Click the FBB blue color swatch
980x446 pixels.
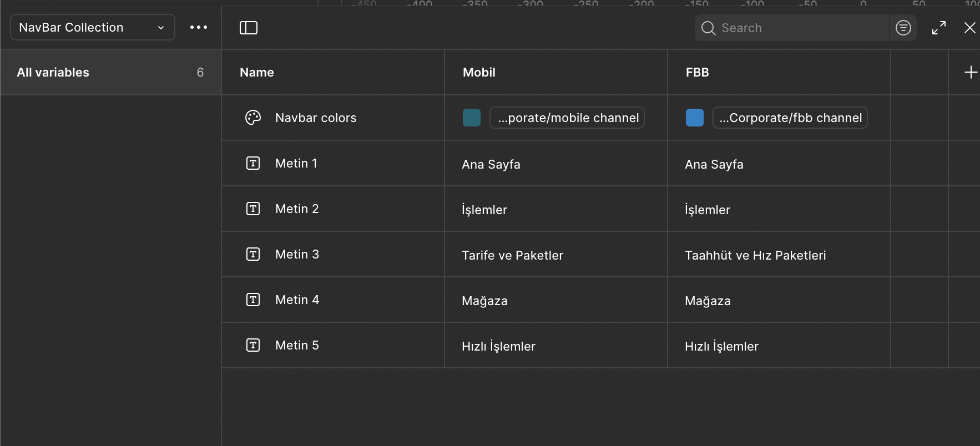click(x=695, y=118)
